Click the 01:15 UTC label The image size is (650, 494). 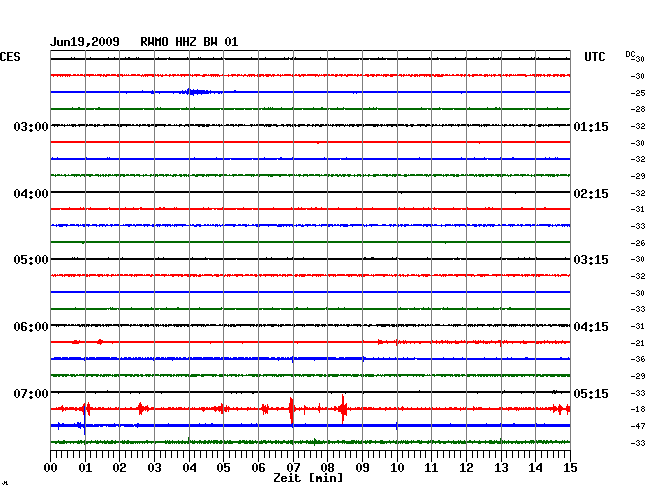click(591, 126)
